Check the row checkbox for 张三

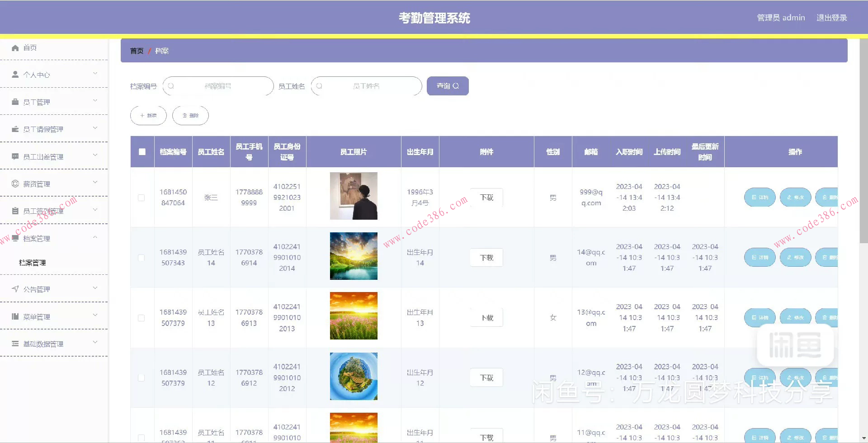tap(141, 198)
